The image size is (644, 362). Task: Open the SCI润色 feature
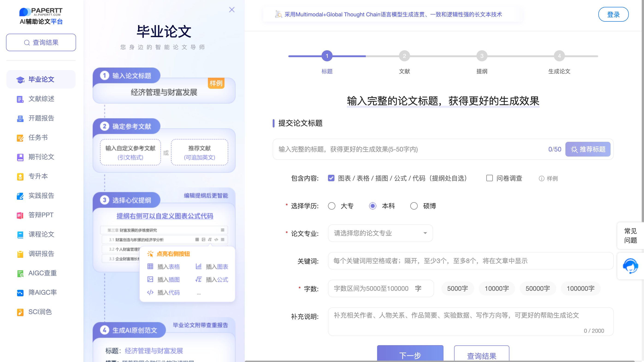(40, 312)
